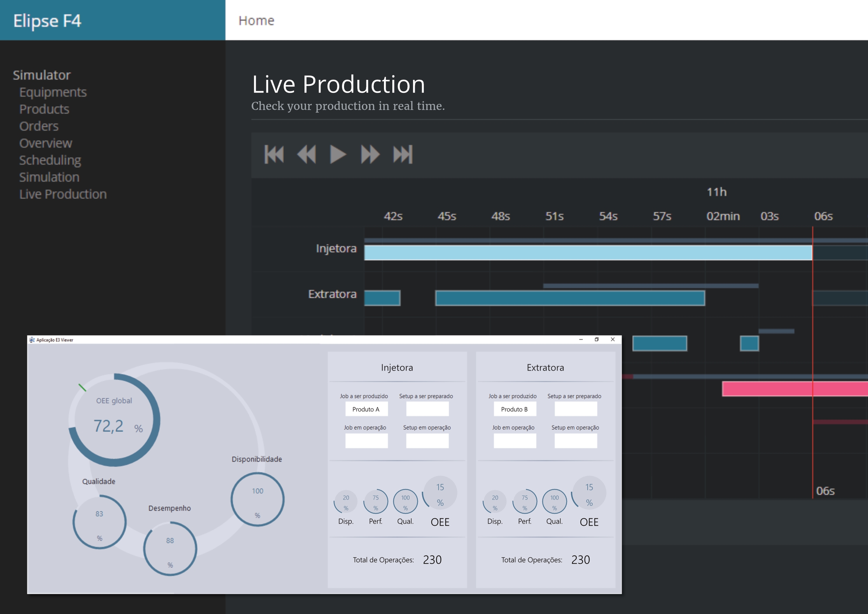Click the Live Production page heading

(338, 84)
